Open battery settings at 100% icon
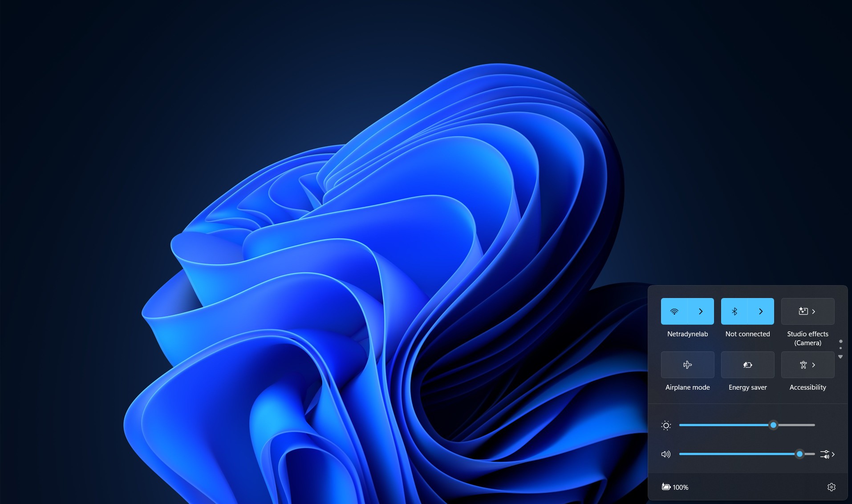This screenshot has width=852, height=504. point(675,487)
